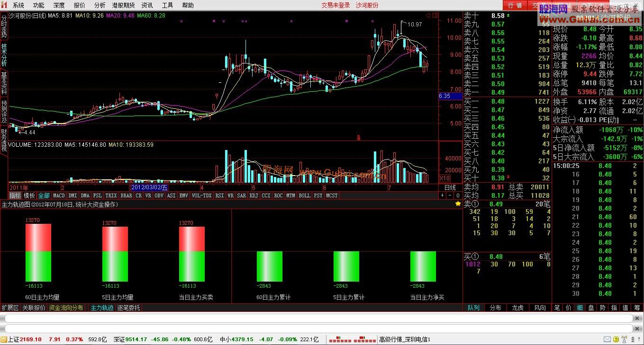The image size is (644, 345).
Task: Open the envelope message icon
Action: (x=607, y=340)
